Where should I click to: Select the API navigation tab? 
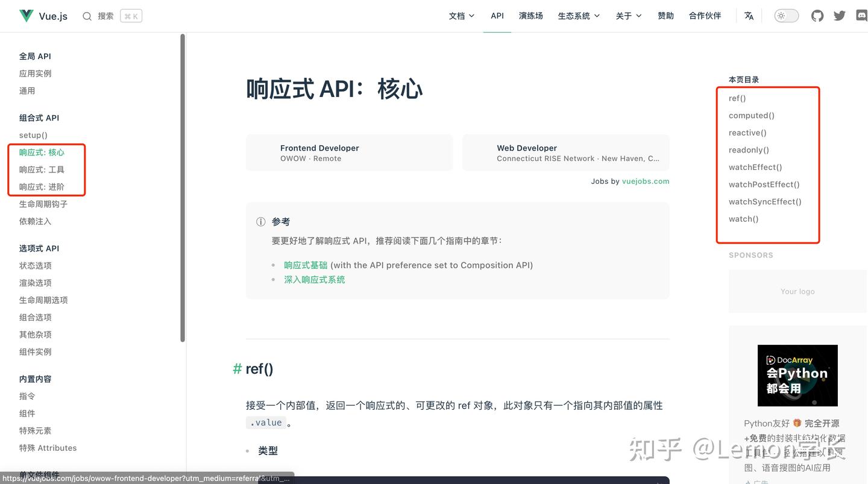point(497,16)
